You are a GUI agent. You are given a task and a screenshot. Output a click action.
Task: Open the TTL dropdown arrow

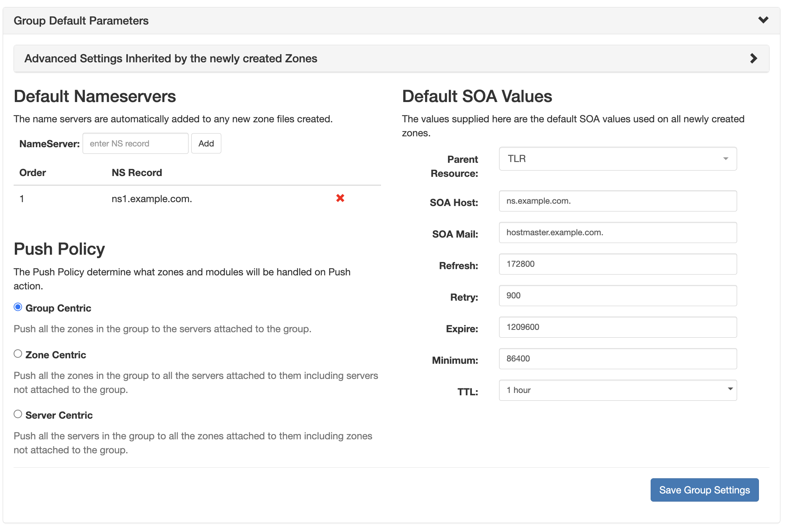tap(731, 389)
